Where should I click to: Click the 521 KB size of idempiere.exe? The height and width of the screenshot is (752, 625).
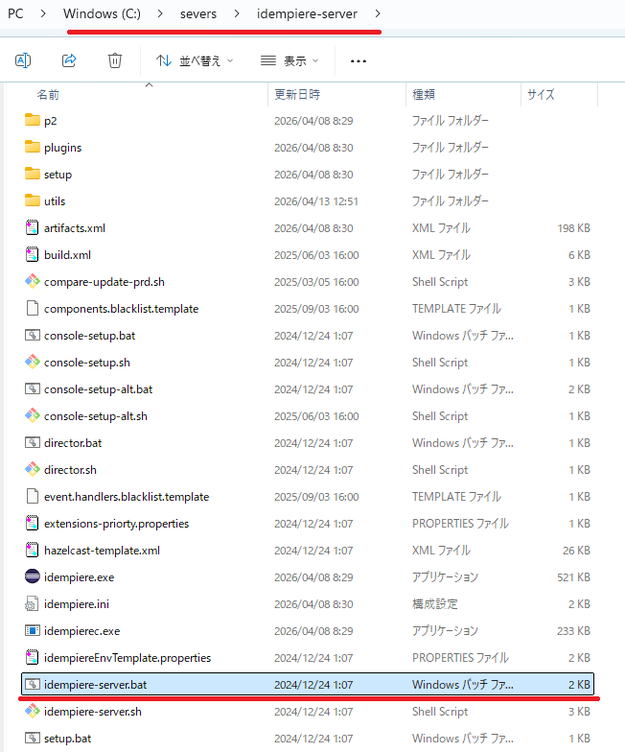coord(574,577)
